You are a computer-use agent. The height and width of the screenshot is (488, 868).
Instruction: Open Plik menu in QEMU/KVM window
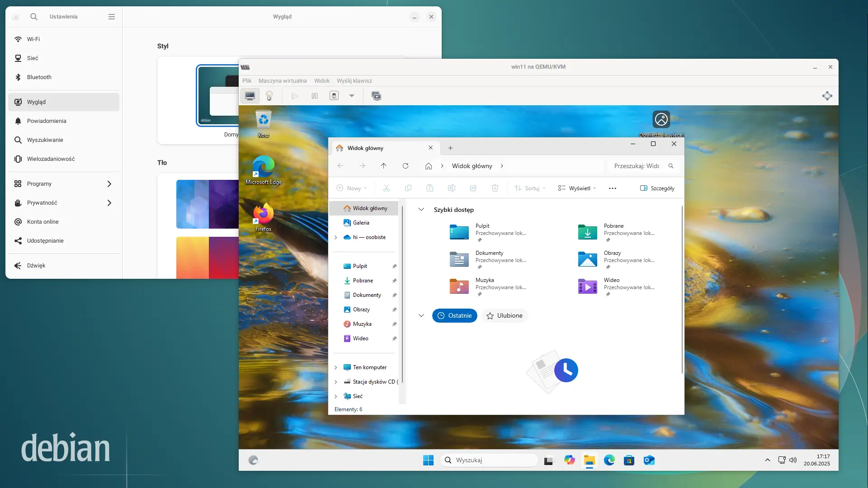[247, 81]
